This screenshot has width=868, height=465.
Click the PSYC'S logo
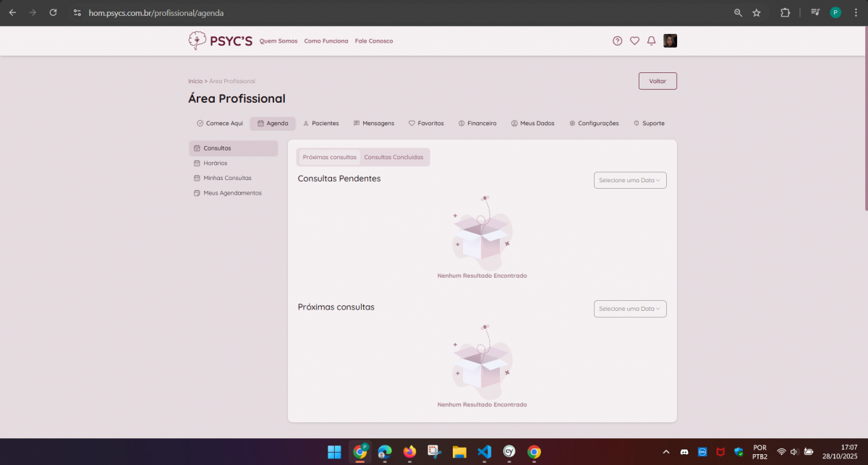tap(220, 40)
